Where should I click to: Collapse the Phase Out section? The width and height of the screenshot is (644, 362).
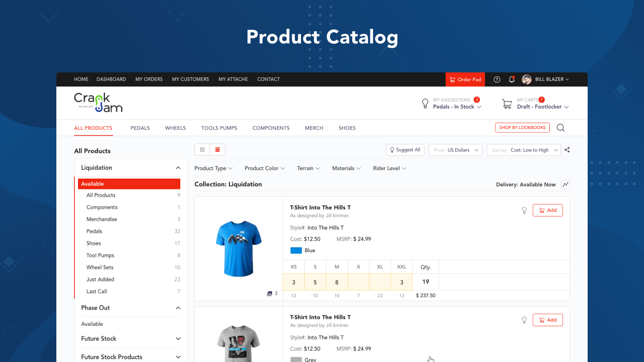point(178,308)
